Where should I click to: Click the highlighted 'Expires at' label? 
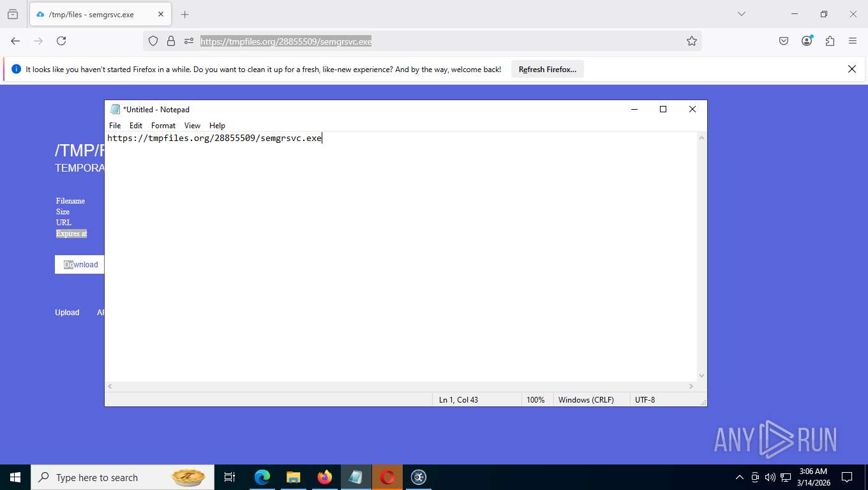pyautogui.click(x=71, y=234)
